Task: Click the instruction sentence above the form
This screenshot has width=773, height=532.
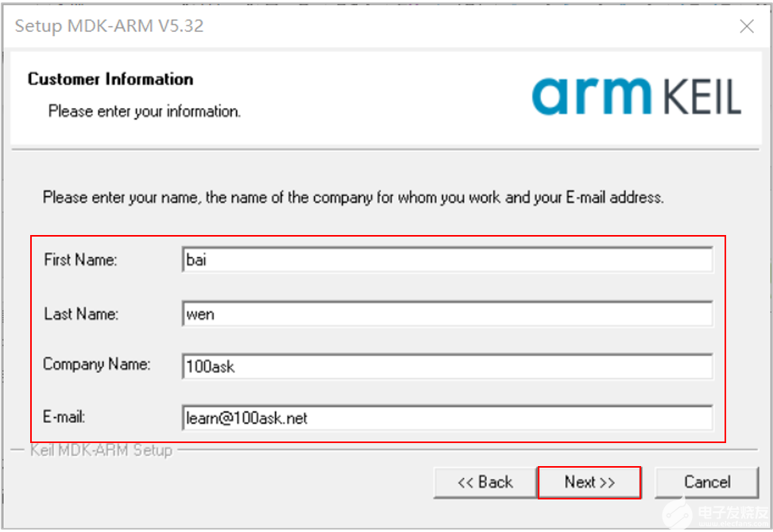Action: tap(353, 197)
